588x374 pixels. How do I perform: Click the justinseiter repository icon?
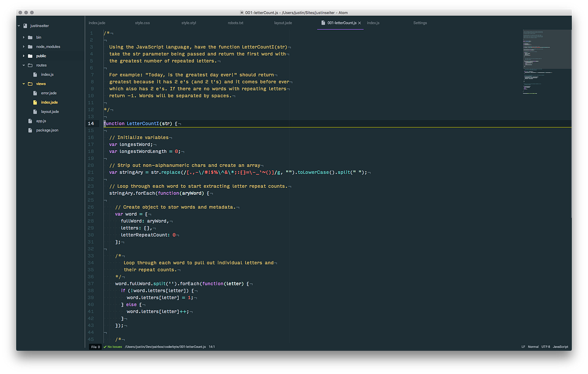25,25
